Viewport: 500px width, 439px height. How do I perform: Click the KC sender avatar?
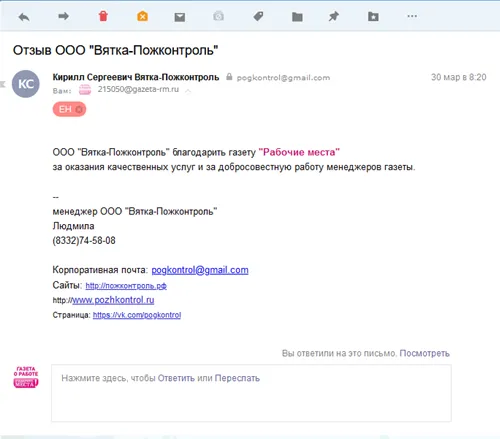pos(26,84)
